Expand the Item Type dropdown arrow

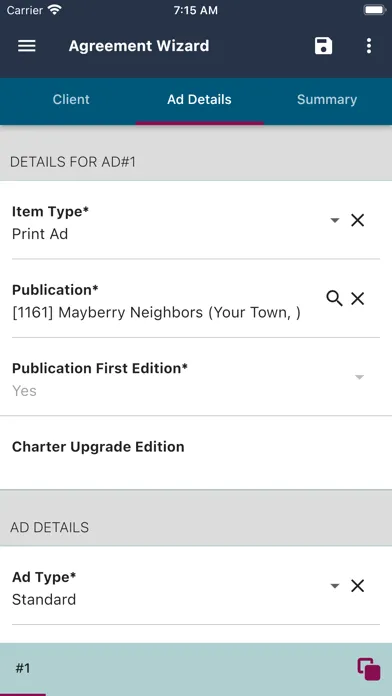pos(335,220)
